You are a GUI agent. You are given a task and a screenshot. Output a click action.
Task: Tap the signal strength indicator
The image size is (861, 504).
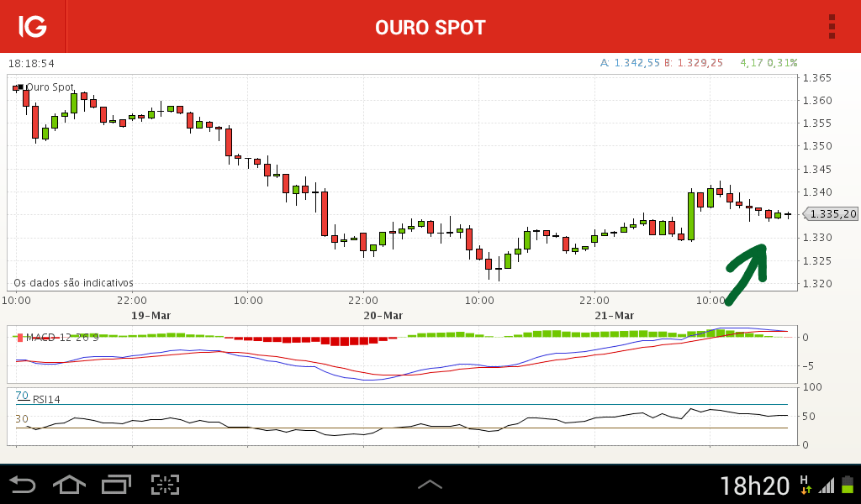pos(826,486)
